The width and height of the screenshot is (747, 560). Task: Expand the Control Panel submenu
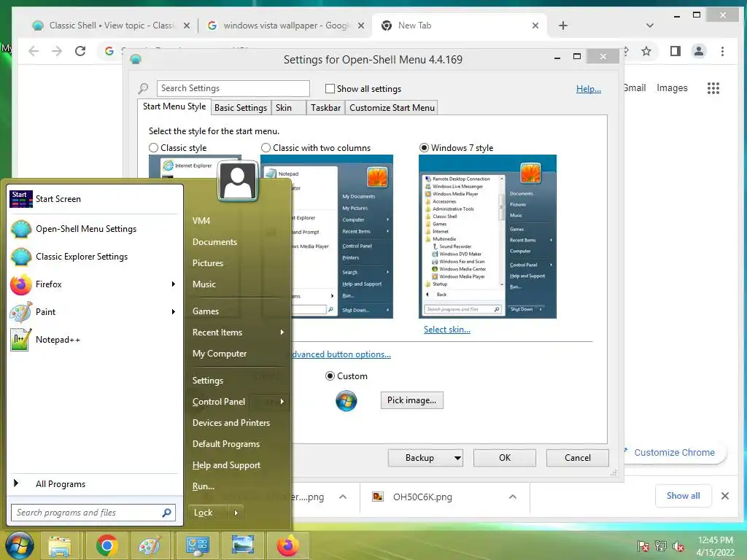(282, 402)
